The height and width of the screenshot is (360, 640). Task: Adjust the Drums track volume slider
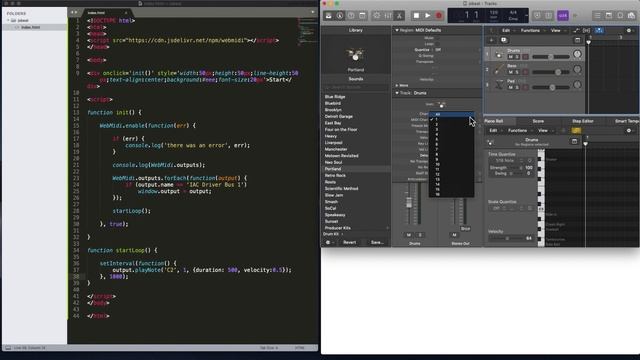[x=551, y=57]
